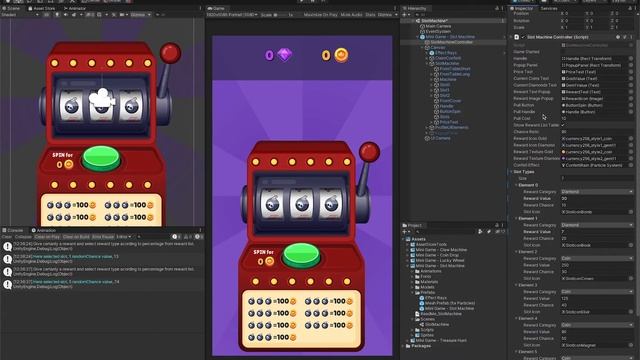Toggle Stats in Game view

click(370, 15)
